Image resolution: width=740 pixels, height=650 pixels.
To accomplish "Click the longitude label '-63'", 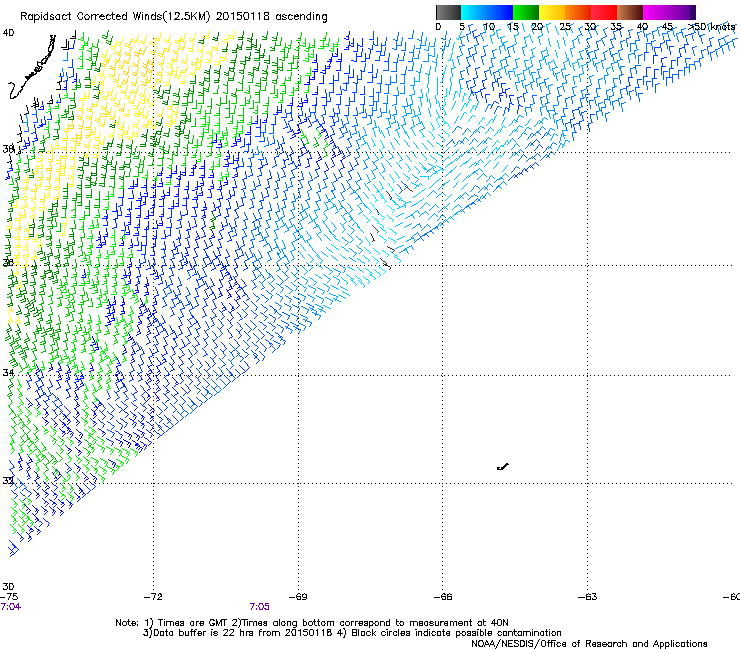I will [588, 597].
